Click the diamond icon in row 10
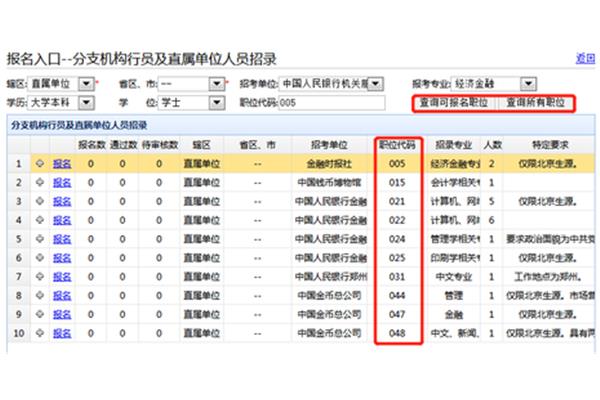 (40, 333)
